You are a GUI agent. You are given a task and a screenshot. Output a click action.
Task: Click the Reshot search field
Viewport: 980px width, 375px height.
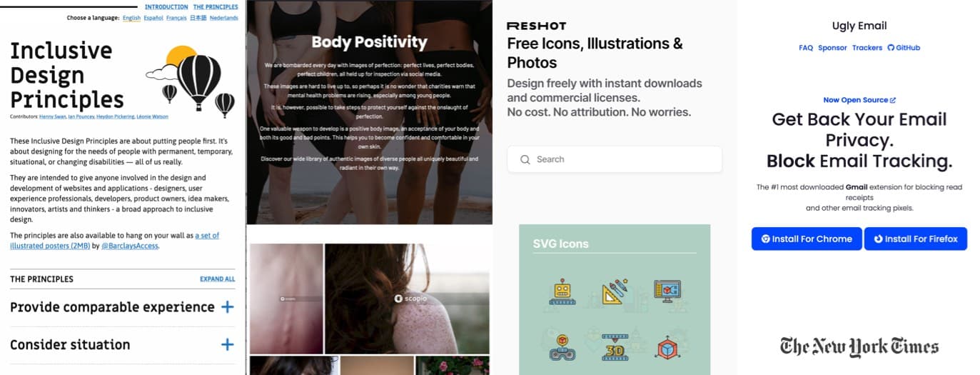pos(615,159)
